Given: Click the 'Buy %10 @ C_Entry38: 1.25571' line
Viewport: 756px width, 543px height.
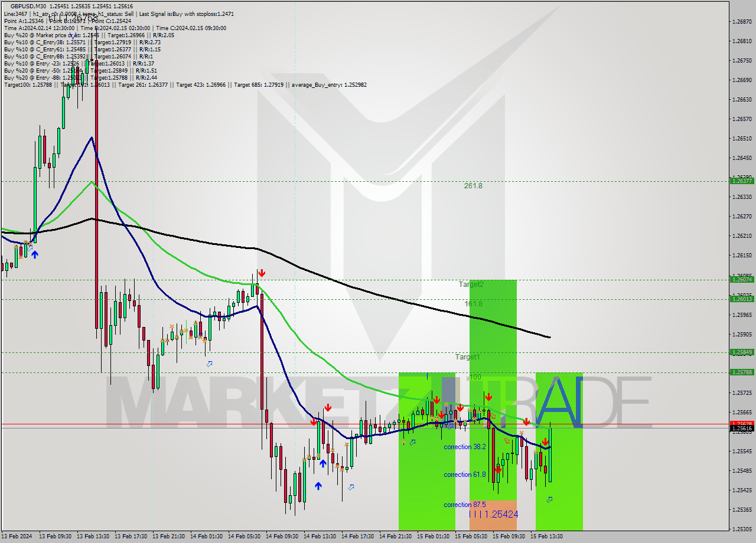Looking at the screenshot, I should click(x=44, y=42).
